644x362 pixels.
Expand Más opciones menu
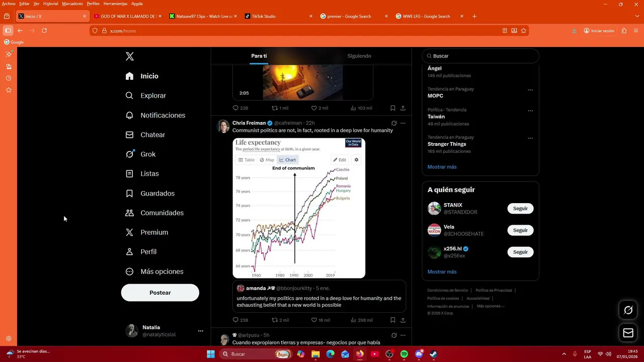point(154,271)
